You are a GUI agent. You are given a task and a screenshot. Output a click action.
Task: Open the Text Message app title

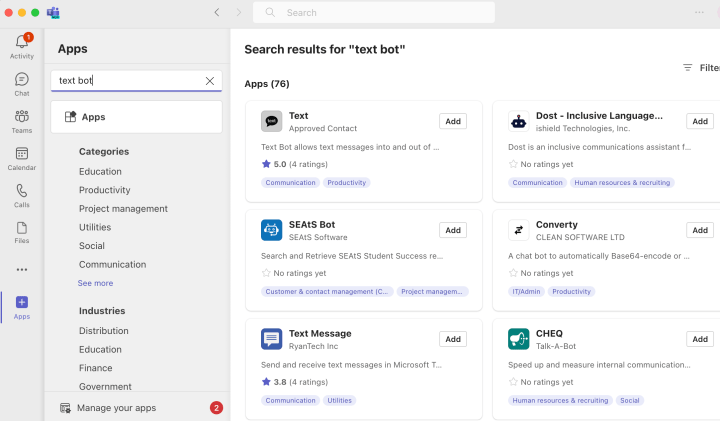point(320,334)
